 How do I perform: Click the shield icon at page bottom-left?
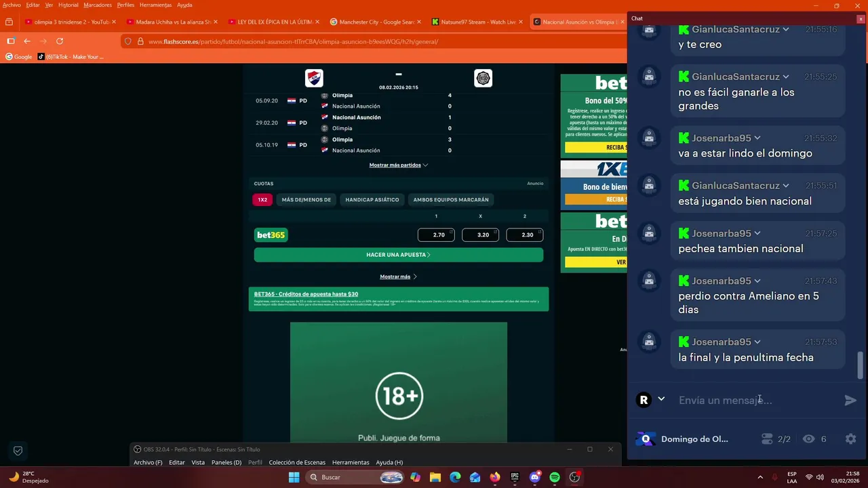18,451
